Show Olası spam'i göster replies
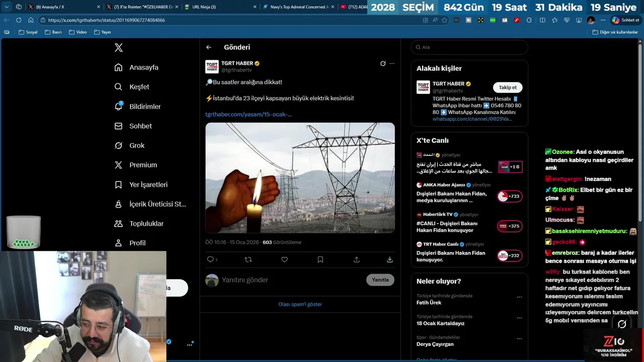644x362 pixels. 300,304
